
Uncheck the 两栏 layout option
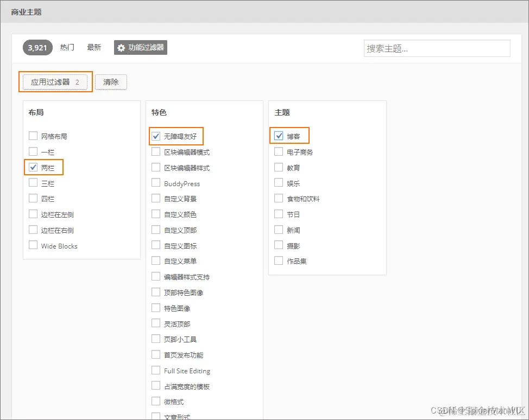pyautogui.click(x=33, y=167)
